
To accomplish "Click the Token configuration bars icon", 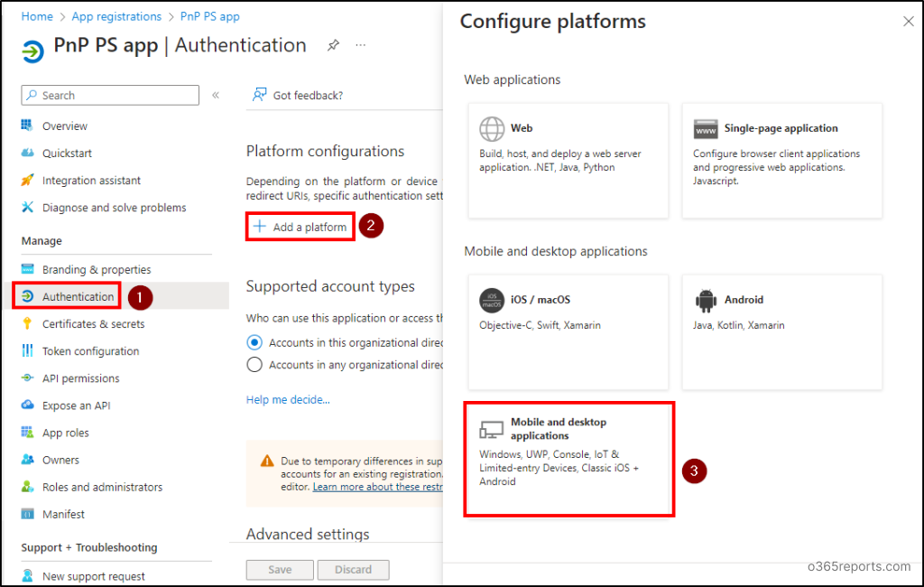I will click(x=27, y=350).
